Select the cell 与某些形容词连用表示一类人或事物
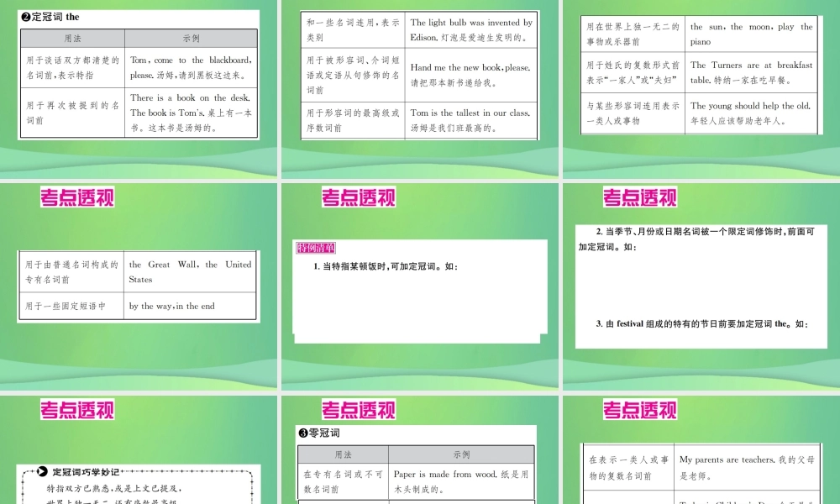This screenshot has width=840, height=504. (633, 113)
